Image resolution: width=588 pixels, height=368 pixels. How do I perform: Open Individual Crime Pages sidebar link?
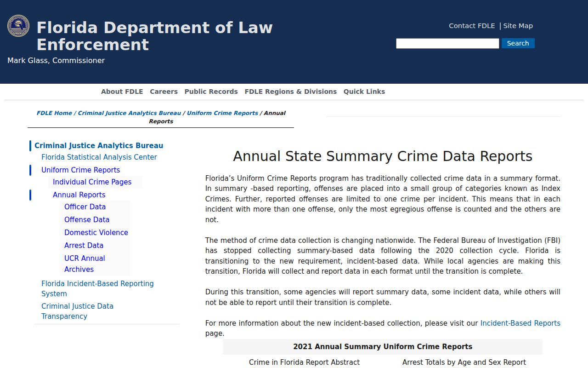coord(92,182)
